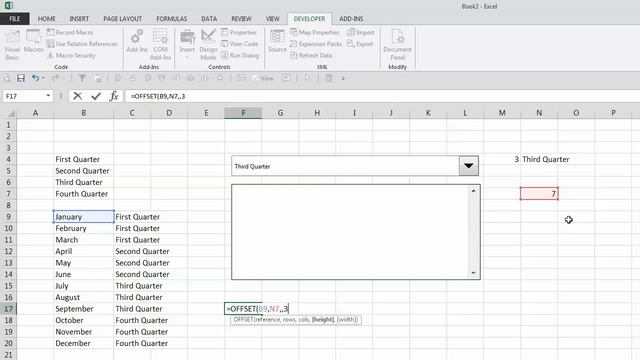This screenshot has width=640, height=360.
Task: Toggle Design Mode
Action: (x=208, y=45)
